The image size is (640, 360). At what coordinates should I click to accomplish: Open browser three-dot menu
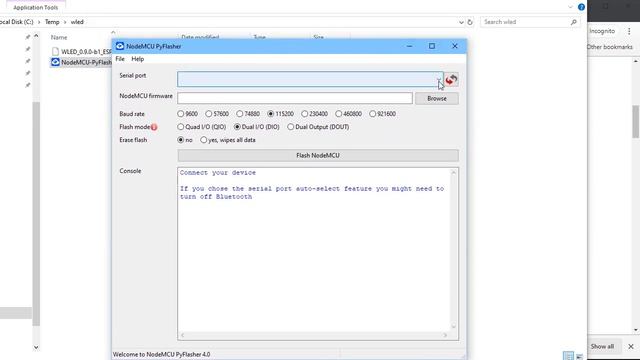tap(629, 31)
